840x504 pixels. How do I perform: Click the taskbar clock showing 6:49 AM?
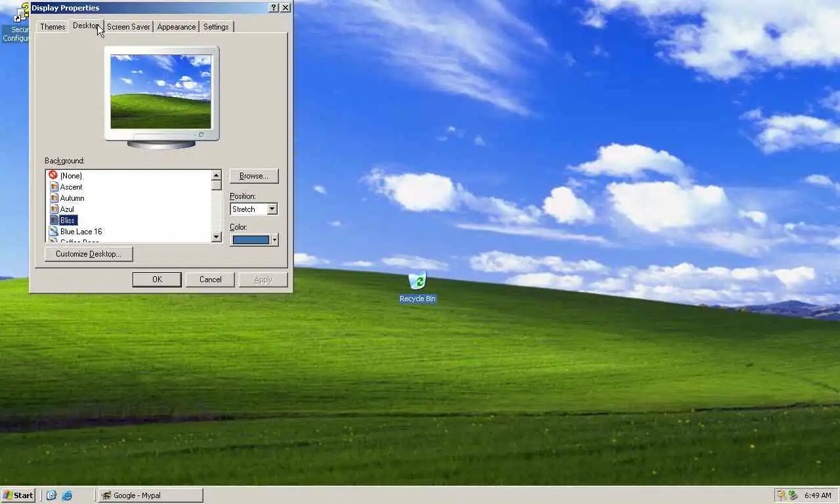tap(818, 495)
